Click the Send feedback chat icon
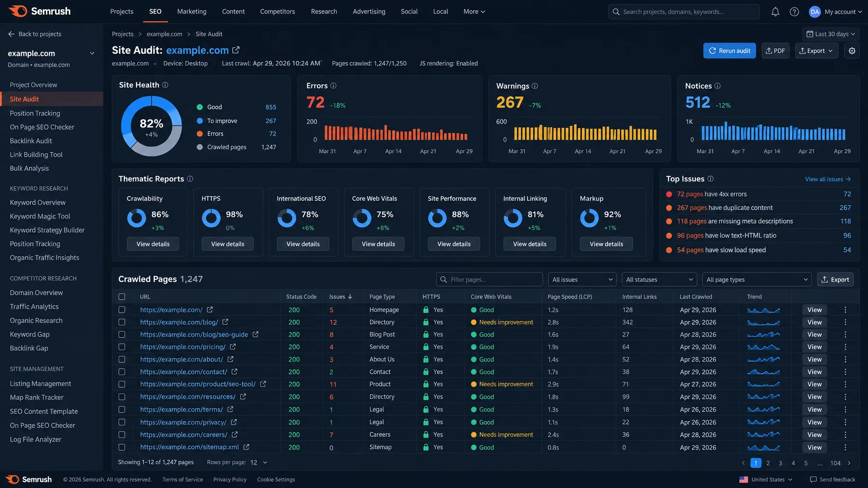The image size is (868, 488). point(814,479)
